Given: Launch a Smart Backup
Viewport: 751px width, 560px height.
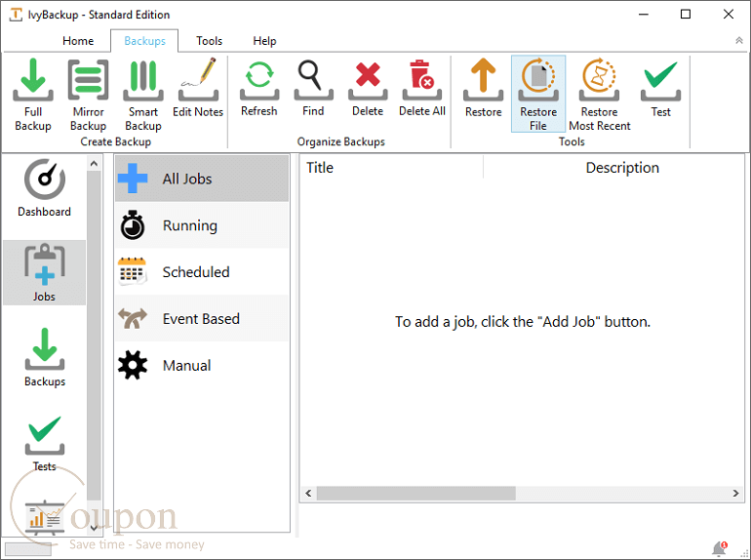Looking at the screenshot, I should (x=143, y=95).
